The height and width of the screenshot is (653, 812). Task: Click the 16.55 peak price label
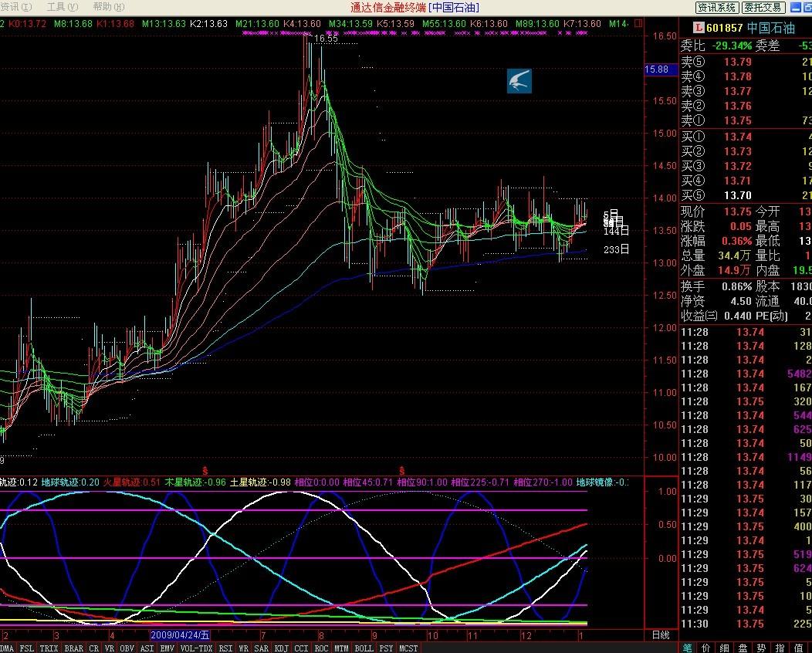pyautogui.click(x=325, y=39)
